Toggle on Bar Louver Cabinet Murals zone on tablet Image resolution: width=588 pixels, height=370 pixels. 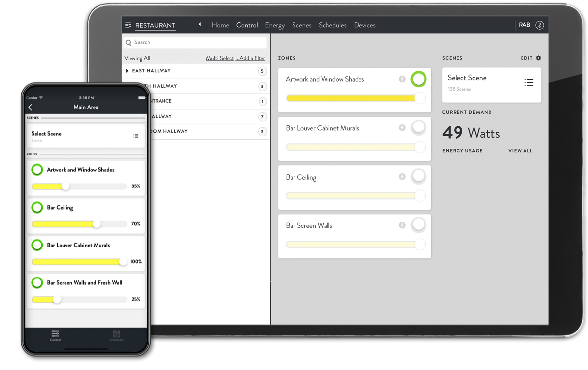point(419,127)
